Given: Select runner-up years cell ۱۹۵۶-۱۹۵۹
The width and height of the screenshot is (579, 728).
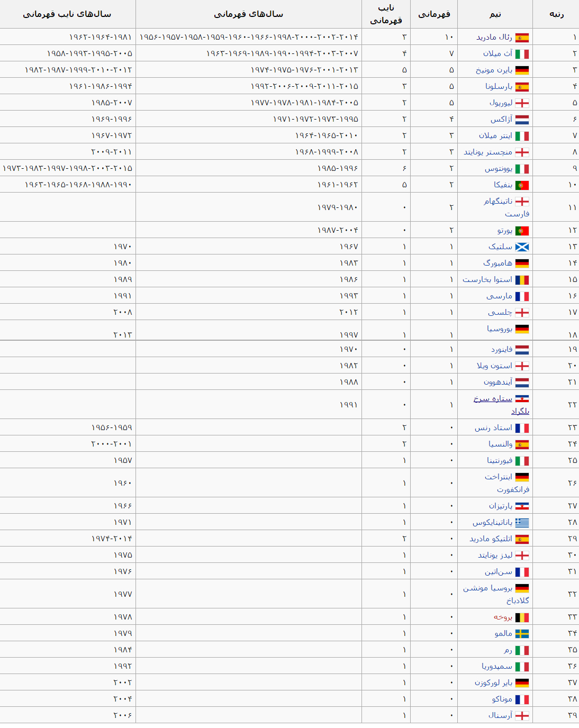Looking at the screenshot, I should pyautogui.click(x=68, y=427).
